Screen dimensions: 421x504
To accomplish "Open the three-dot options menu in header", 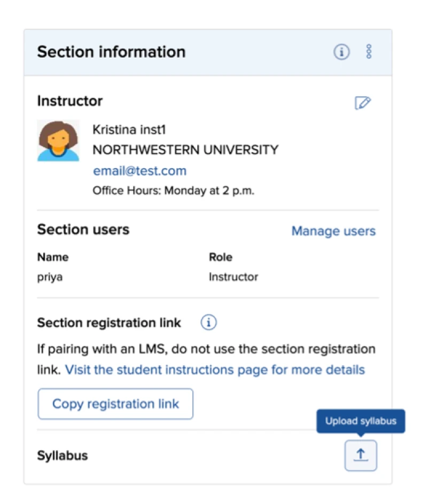I will pos(369,51).
